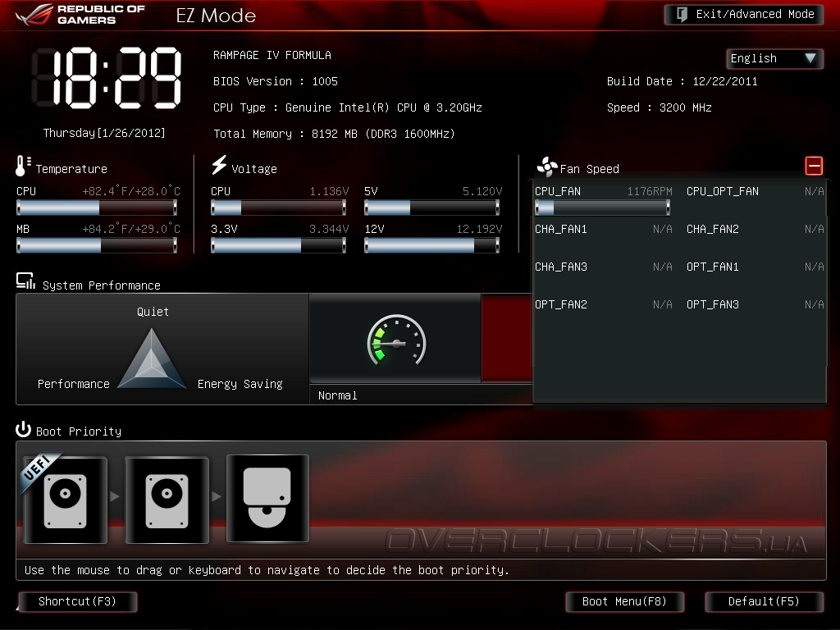Click the performance mode triangle selector
840x630 pixels.
(x=152, y=359)
